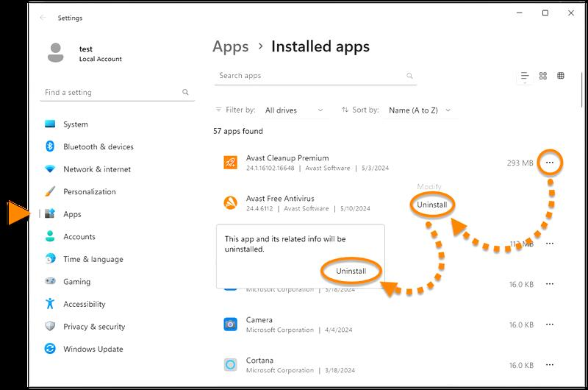The width and height of the screenshot is (588, 390).
Task: Click the Search apps magnifier icon
Action: (x=409, y=76)
